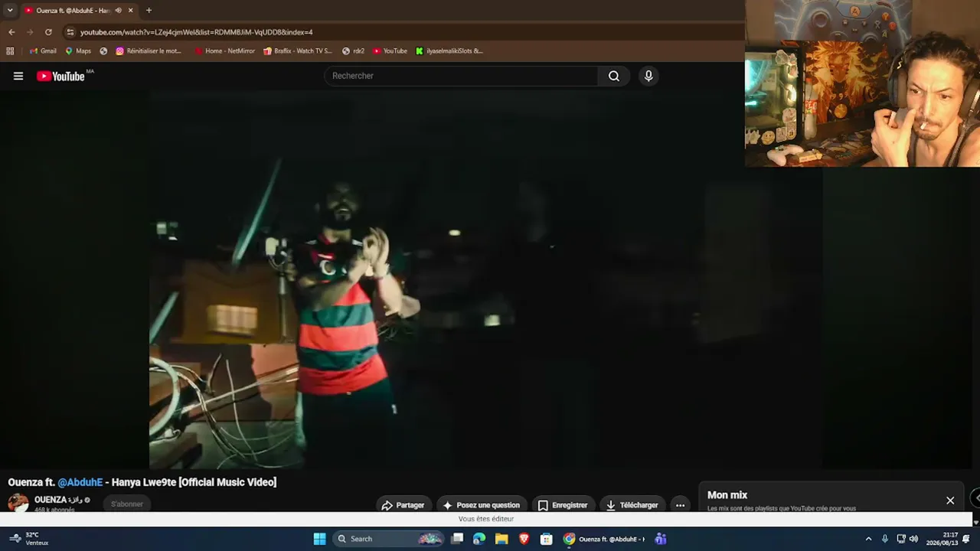
Task: Open the volume control tray icon
Action: click(x=913, y=539)
